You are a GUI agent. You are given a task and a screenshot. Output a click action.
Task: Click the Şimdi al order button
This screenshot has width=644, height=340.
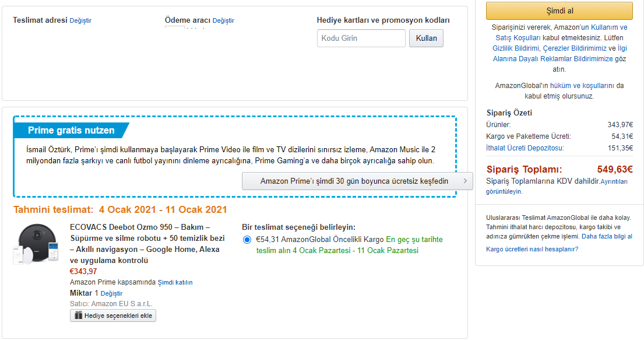click(559, 11)
